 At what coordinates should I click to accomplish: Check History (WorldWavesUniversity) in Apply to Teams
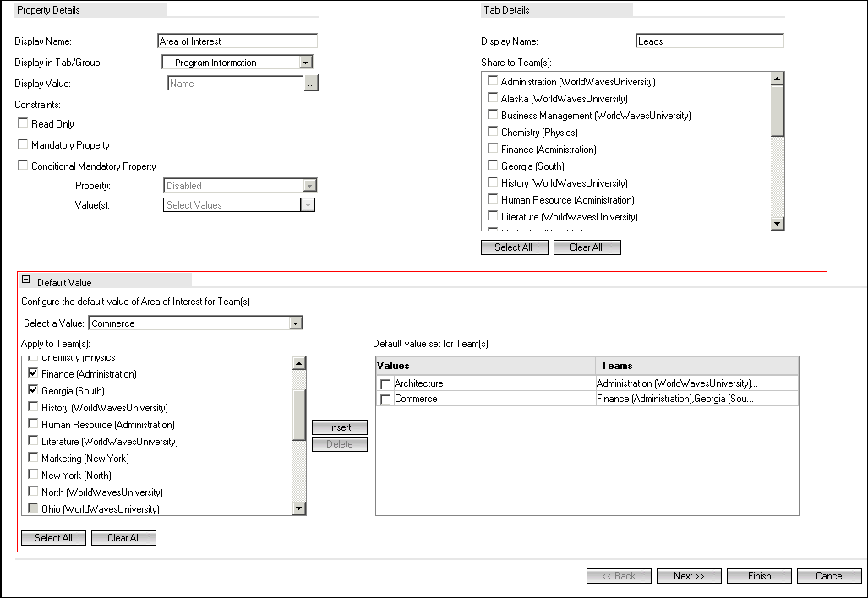[33, 406]
